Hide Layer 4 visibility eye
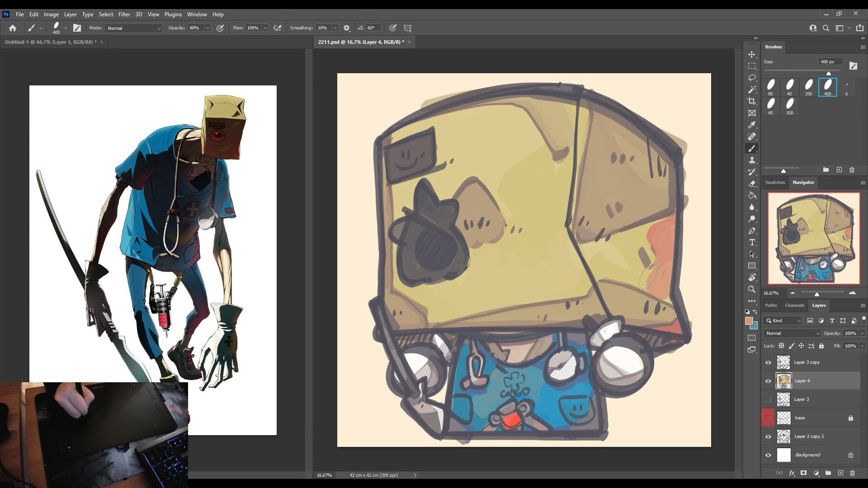This screenshot has width=868, height=488. [768, 381]
